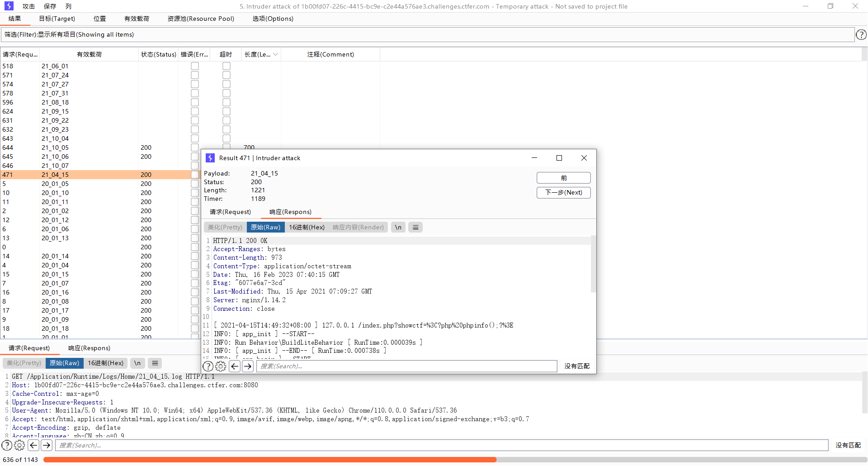Click the attack progress bar at bottom
This screenshot has width=868, height=466.
[x=455, y=460]
